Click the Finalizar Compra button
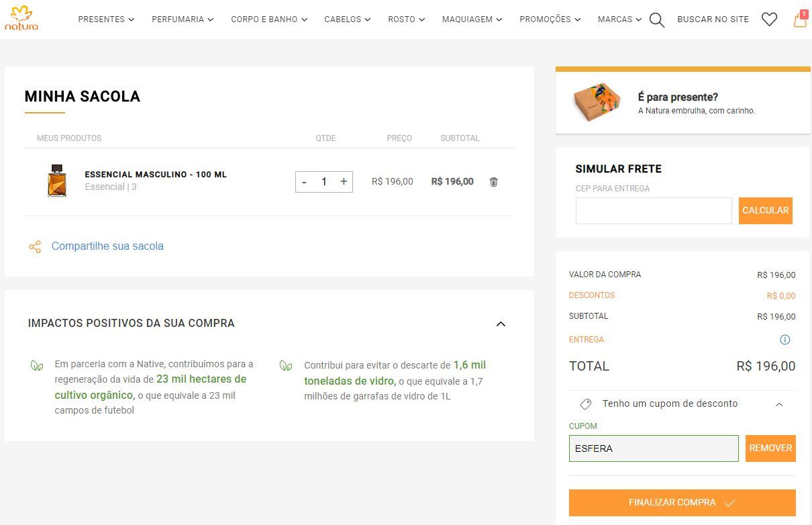 coord(682,503)
